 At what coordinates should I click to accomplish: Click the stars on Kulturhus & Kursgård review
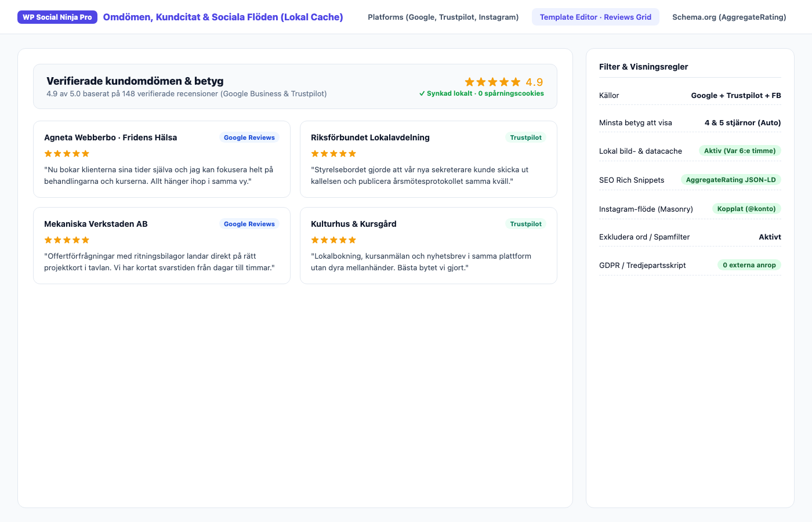(x=333, y=240)
